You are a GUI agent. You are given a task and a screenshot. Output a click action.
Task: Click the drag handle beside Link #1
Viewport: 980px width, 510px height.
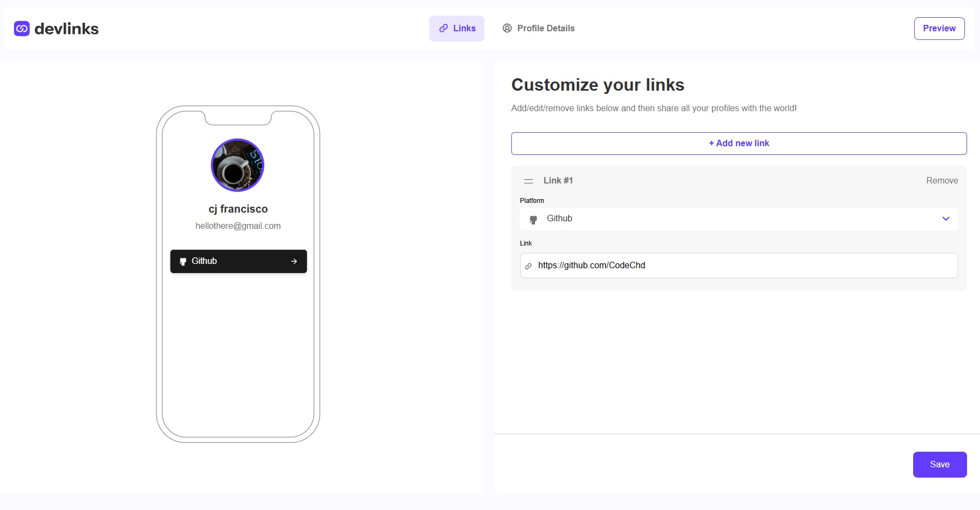point(527,181)
